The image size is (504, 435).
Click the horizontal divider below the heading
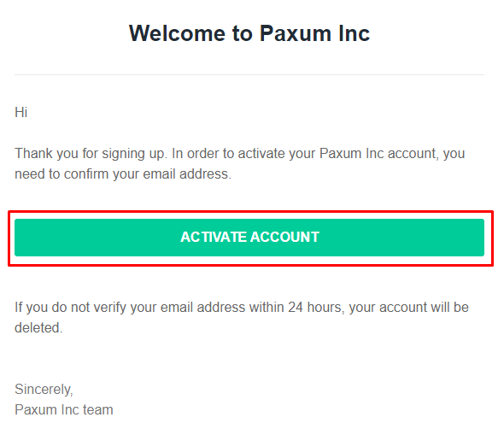pyautogui.click(x=249, y=75)
